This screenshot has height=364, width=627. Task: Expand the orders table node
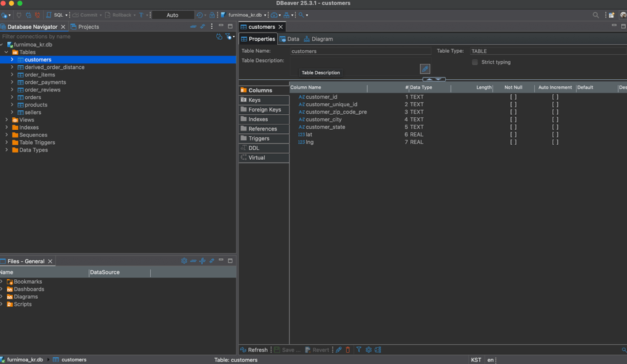tap(12, 97)
